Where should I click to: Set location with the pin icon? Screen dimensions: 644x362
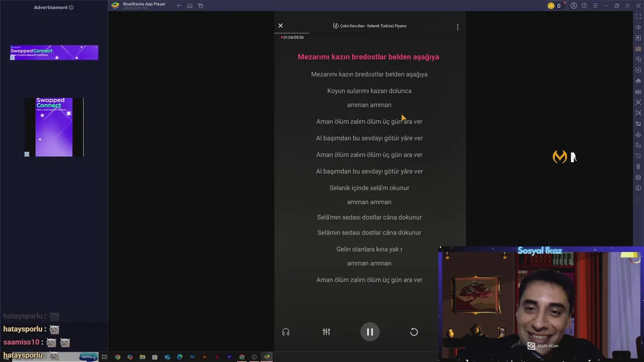[638, 166]
